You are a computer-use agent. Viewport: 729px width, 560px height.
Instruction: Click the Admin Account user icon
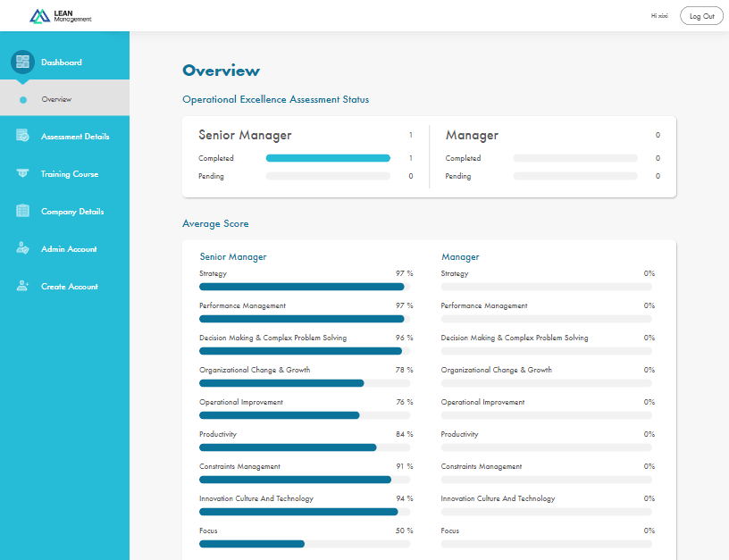22,249
